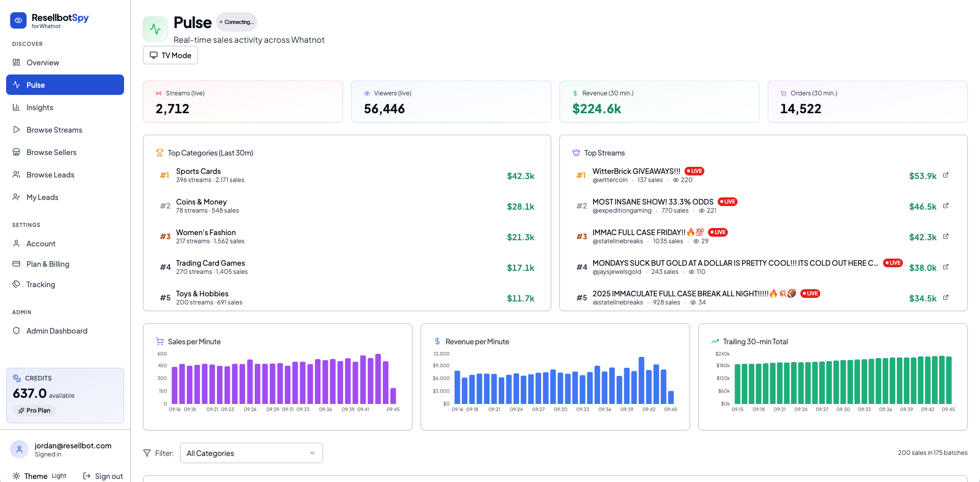
Task: Expand the DISCOVER section header
Action: pos(28,44)
